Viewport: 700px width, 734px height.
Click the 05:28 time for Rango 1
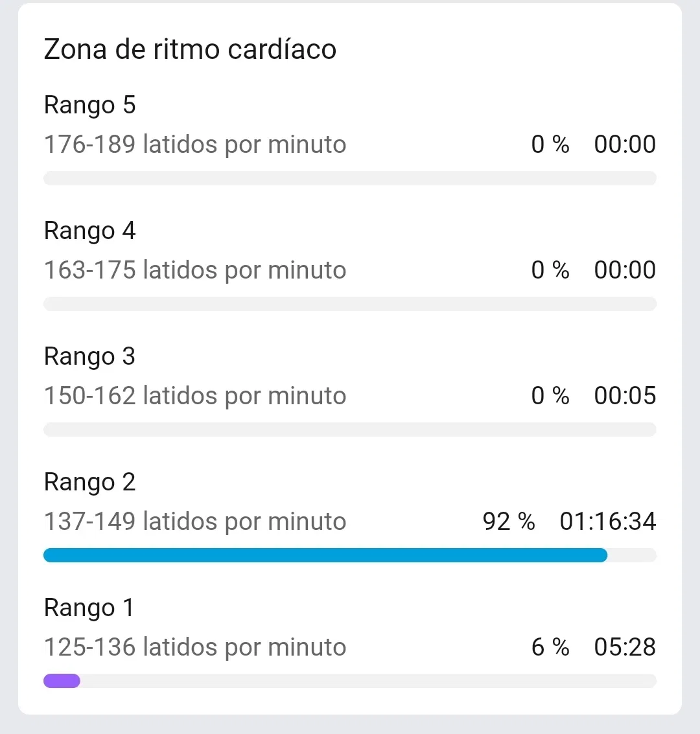point(625,647)
